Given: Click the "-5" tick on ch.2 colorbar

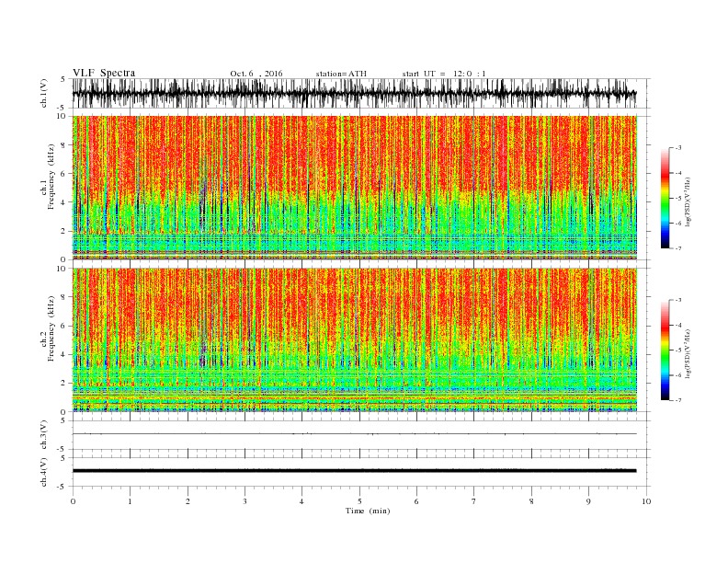Looking at the screenshot, I should [x=677, y=350].
